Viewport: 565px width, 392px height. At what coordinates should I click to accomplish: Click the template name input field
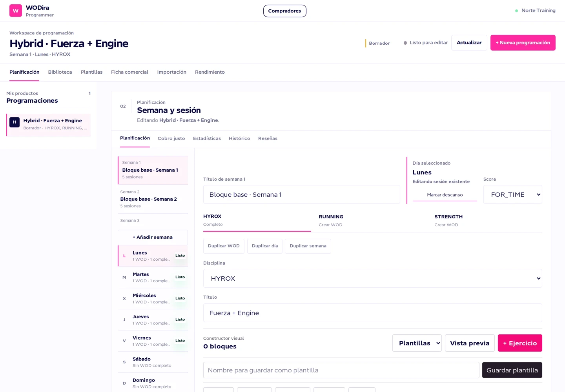tap(341, 370)
